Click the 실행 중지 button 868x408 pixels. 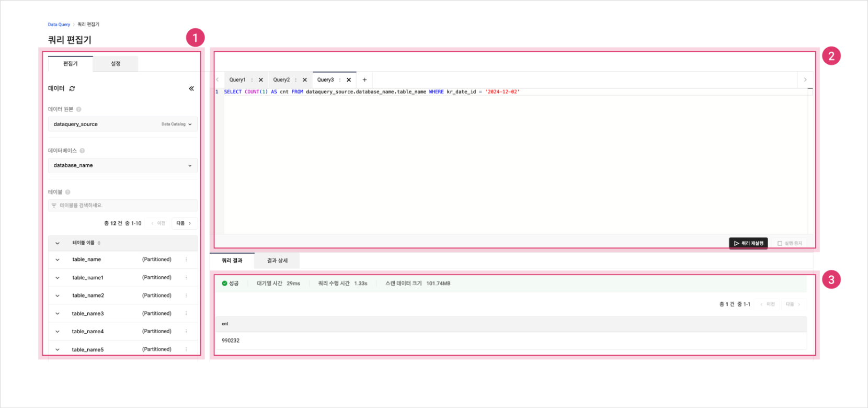click(790, 243)
